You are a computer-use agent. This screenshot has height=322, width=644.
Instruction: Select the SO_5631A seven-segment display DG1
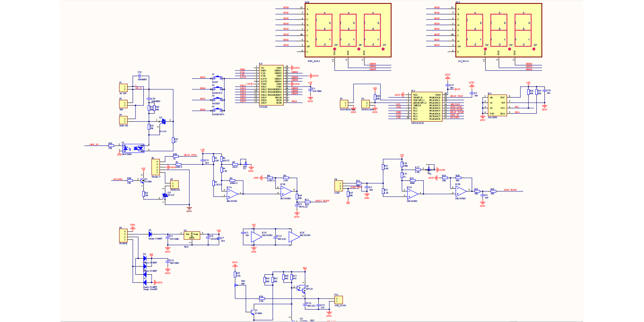pos(499,30)
